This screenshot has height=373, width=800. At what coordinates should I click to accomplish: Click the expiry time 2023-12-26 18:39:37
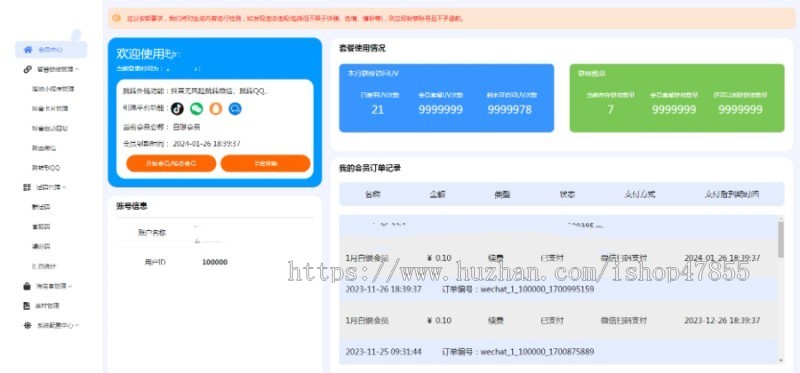(722, 321)
